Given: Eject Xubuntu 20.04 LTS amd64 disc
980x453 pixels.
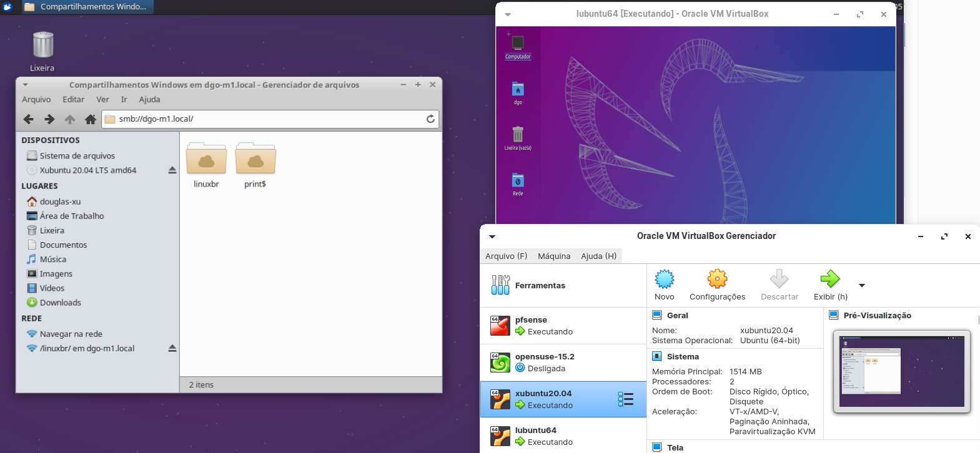Looking at the screenshot, I should click(x=172, y=170).
